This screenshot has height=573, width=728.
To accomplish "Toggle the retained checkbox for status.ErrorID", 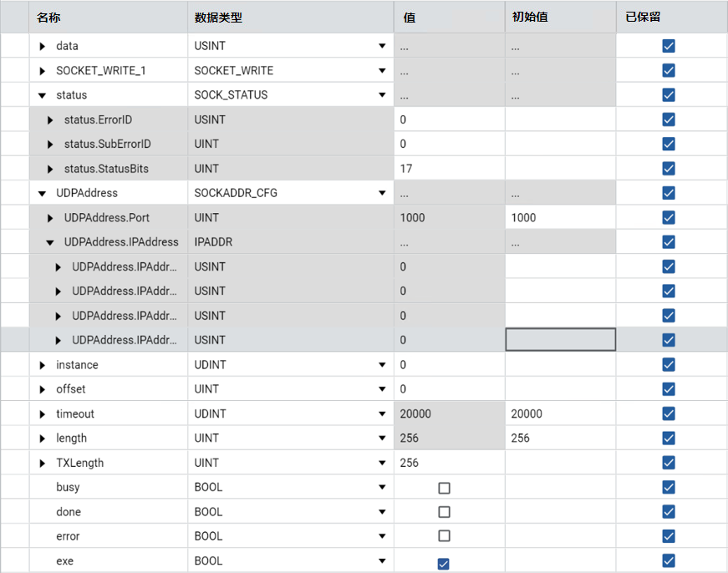I will (x=668, y=119).
